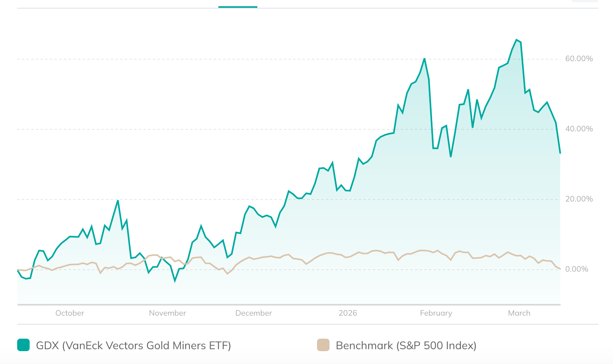The width and height of the screenshot is (613, 364).
Task: Click the GDX October peak near 20%
Action: [x=118, y=200]
